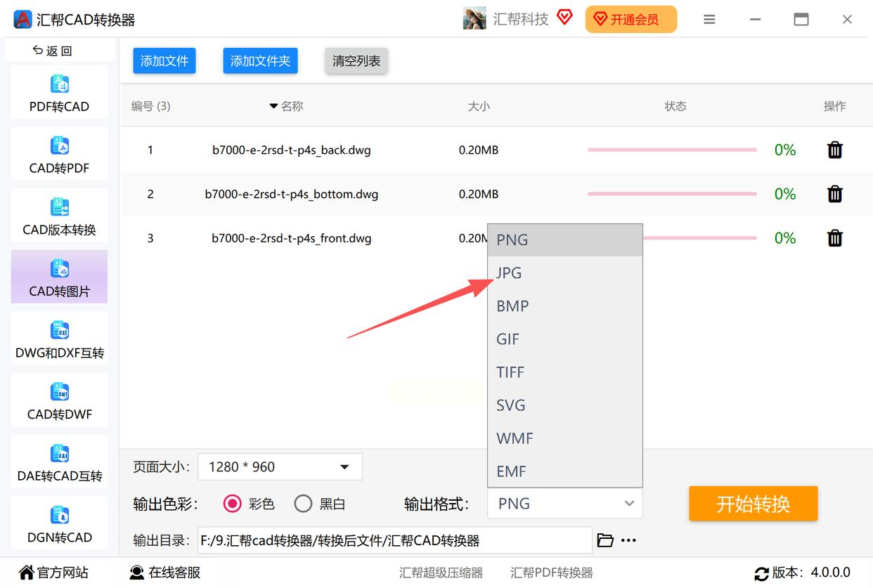The image size is (873, 588).
Task: Click the 添加文件 button
Action: click(x=164, y=61)
